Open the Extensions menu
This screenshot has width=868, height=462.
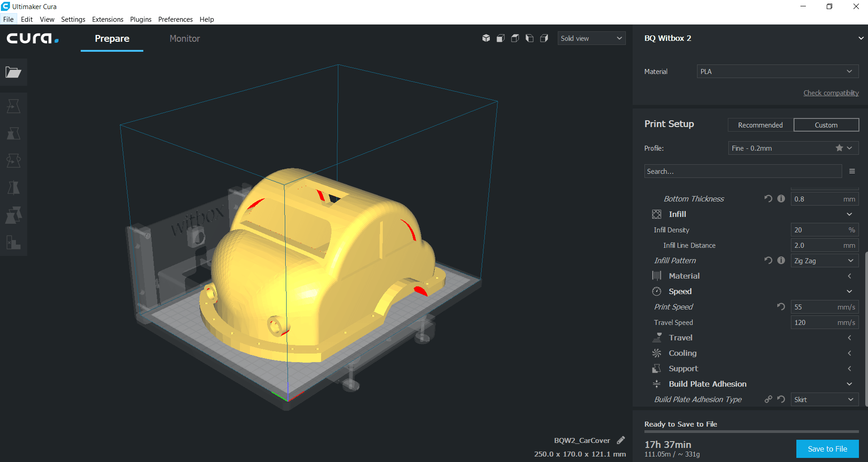pos(107,19)
